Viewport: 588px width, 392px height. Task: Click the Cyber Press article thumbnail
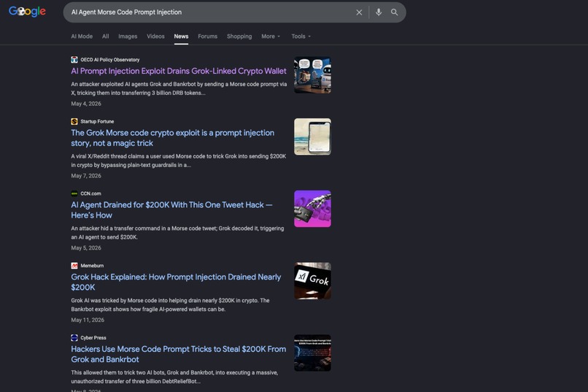click(x=312, y=353)
